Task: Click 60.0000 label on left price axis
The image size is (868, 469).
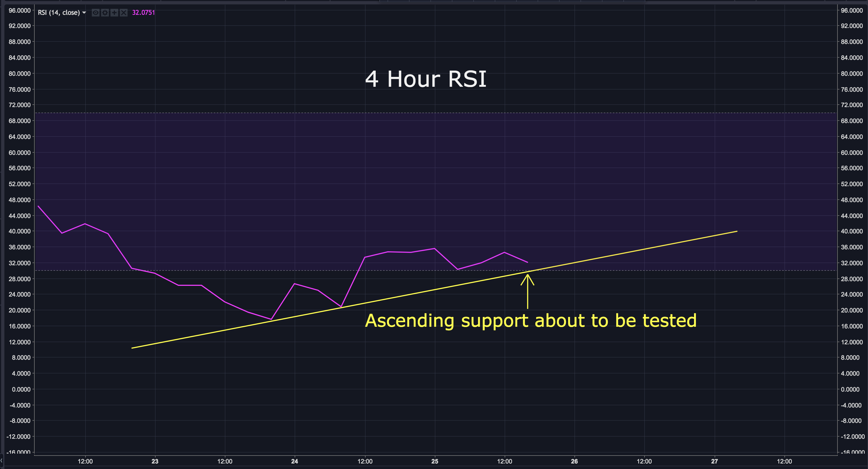Action: pyautogui.click(x=20, y=152)
